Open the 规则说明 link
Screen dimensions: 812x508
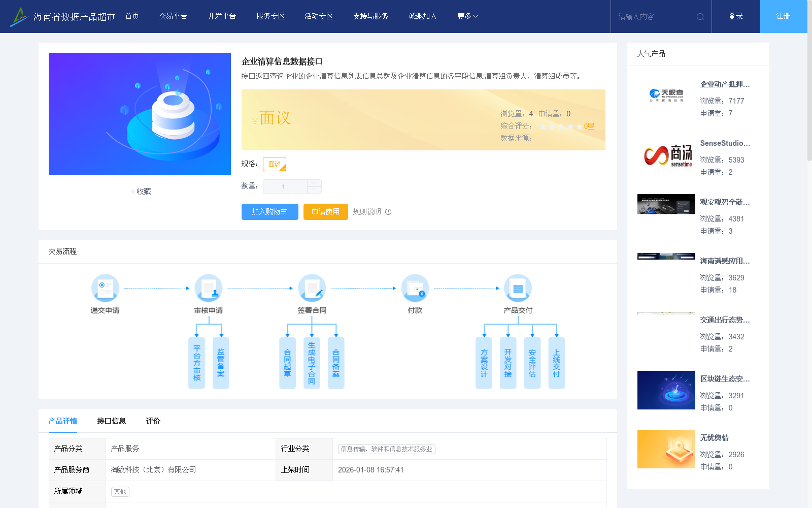pos(367,212)
